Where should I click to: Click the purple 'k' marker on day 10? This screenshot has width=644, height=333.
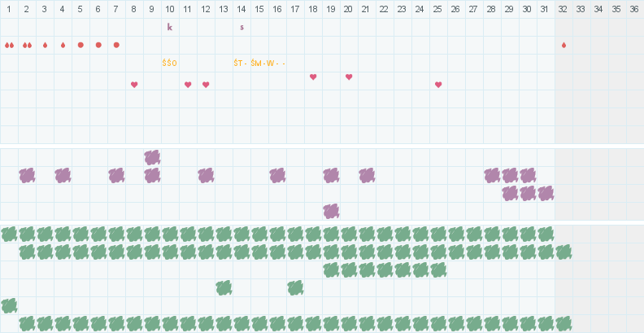(170, 27)
